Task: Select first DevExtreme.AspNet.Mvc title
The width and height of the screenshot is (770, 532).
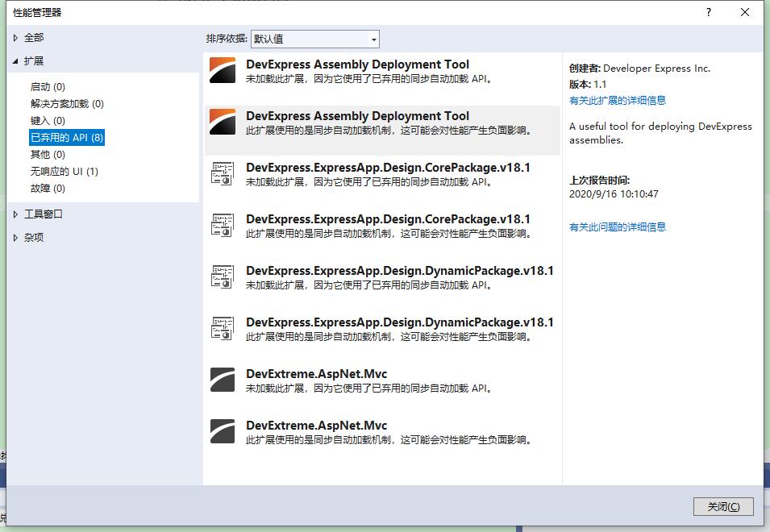Action: (x=316, y=373)
